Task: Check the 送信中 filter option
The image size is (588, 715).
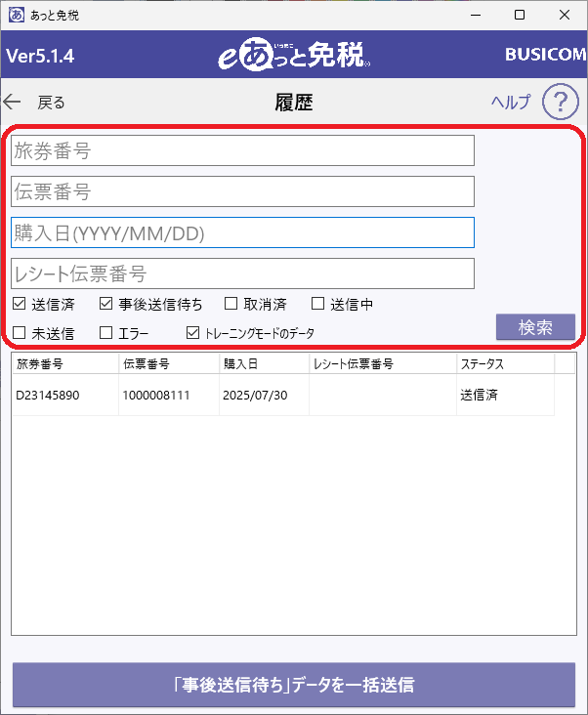Action: 317,303
